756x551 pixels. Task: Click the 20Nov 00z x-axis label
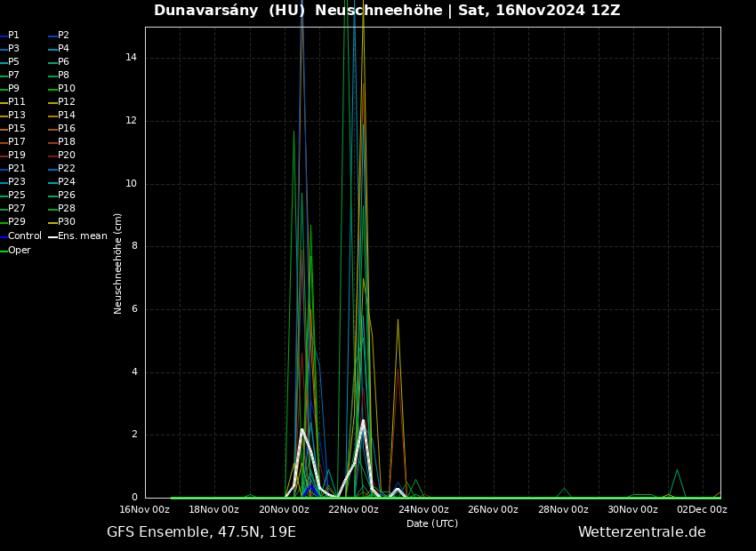(284, 509)
